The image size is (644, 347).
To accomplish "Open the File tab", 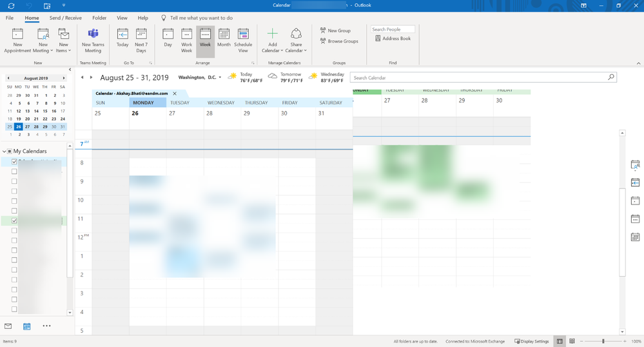I will click(10, 18).
